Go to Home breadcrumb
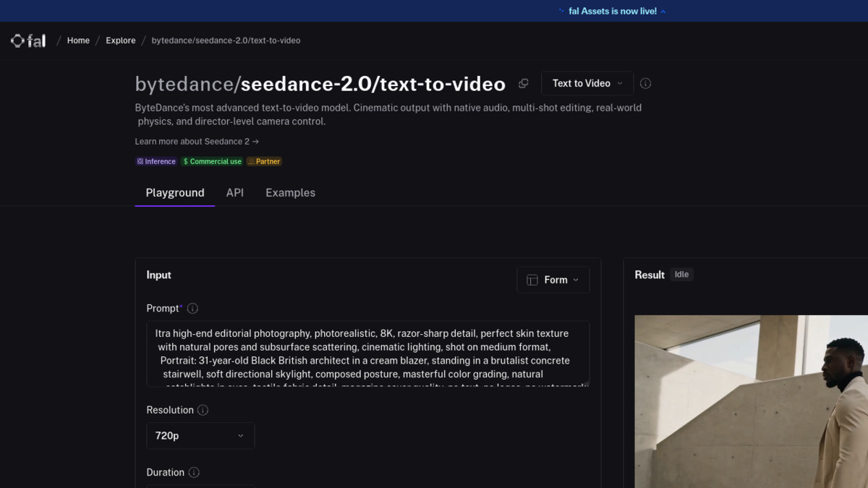Screen dimensions: 868x488 click(78, 40)
